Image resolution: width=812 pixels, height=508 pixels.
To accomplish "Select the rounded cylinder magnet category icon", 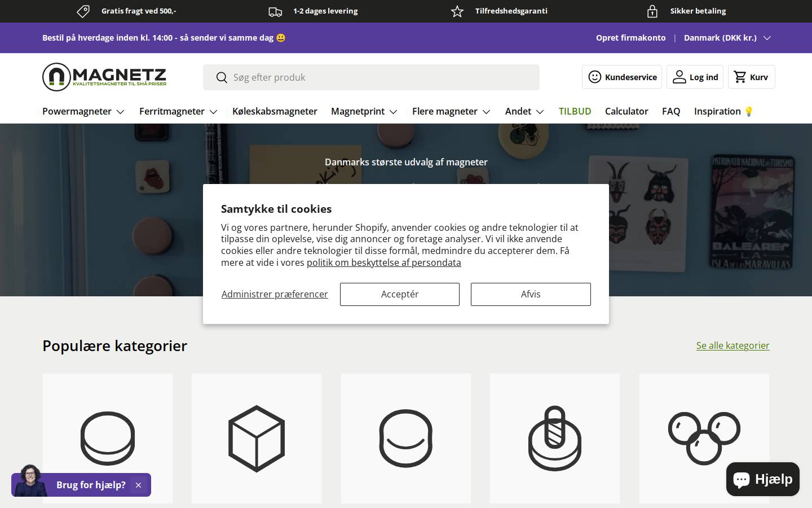I will tap(406, 439).
